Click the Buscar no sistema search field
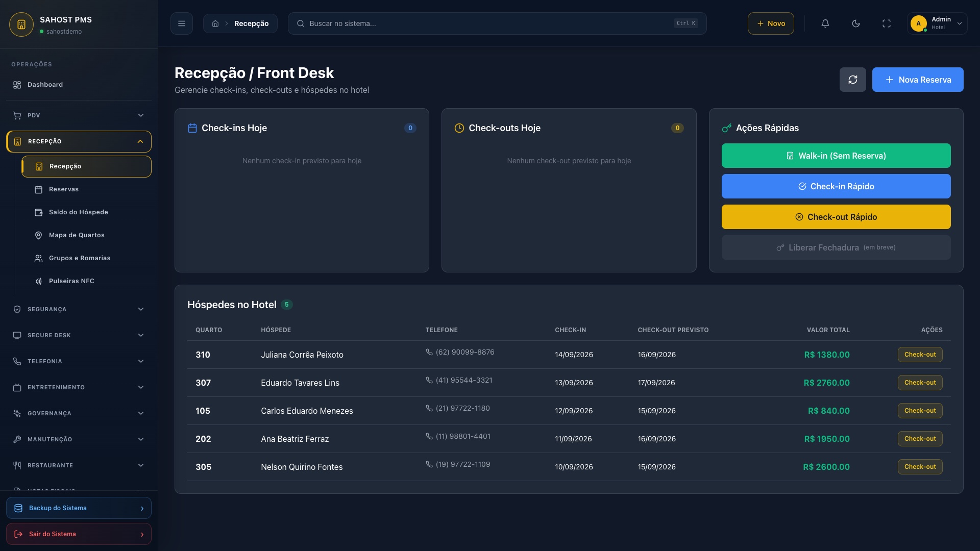This screenshot has height=551, width=980. click(497, 23)
